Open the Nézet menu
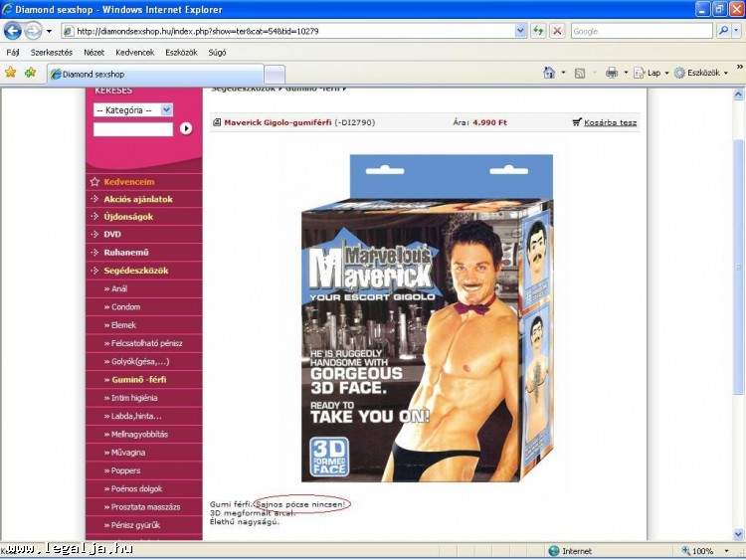This screenshot has height=560, width=746. [93, 52]
